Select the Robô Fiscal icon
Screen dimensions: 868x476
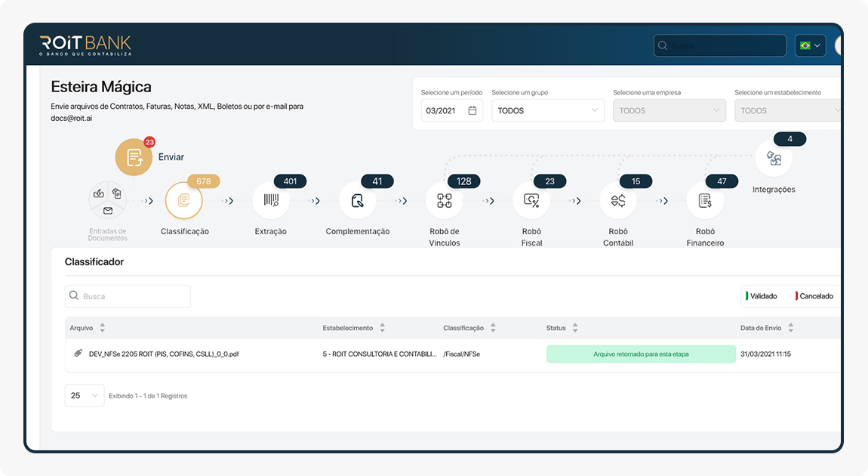[x=531, y=200]
